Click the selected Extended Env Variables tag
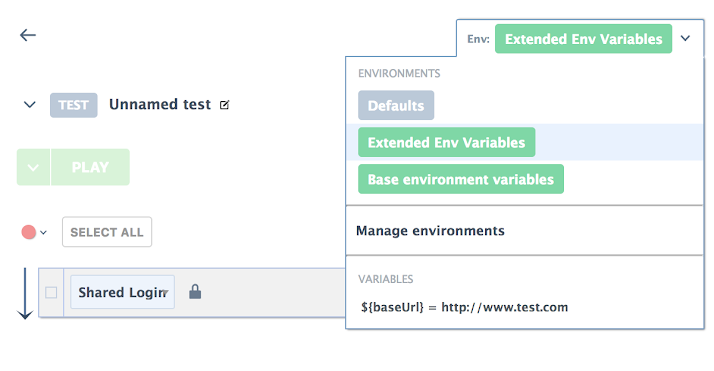 pyautogui.click(x=583, y=39)
